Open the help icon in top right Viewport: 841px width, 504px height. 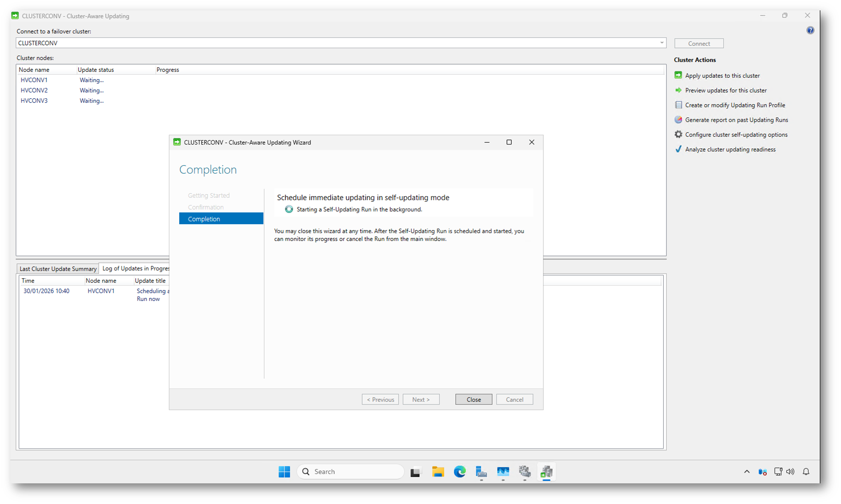(810, 30)
